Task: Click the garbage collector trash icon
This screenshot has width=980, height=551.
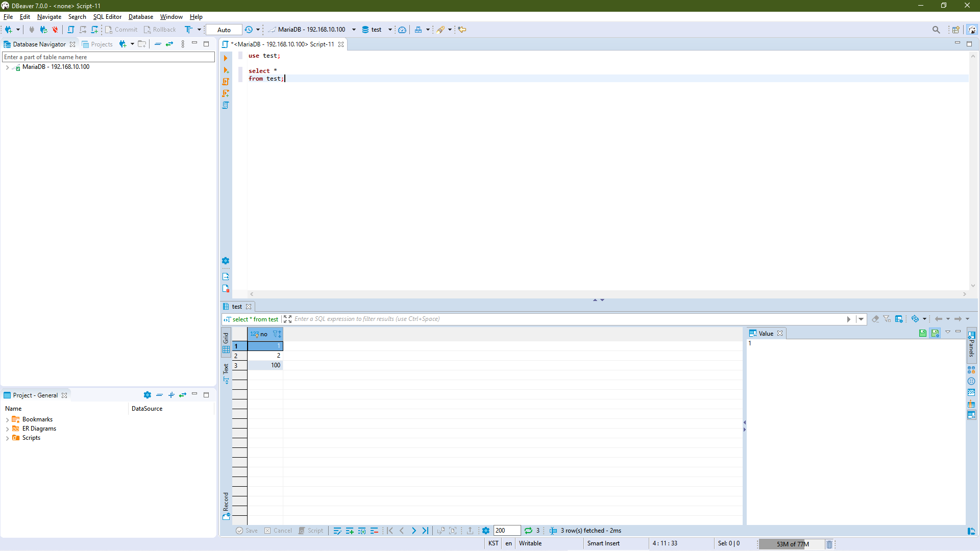Action: tap(829, 544)
